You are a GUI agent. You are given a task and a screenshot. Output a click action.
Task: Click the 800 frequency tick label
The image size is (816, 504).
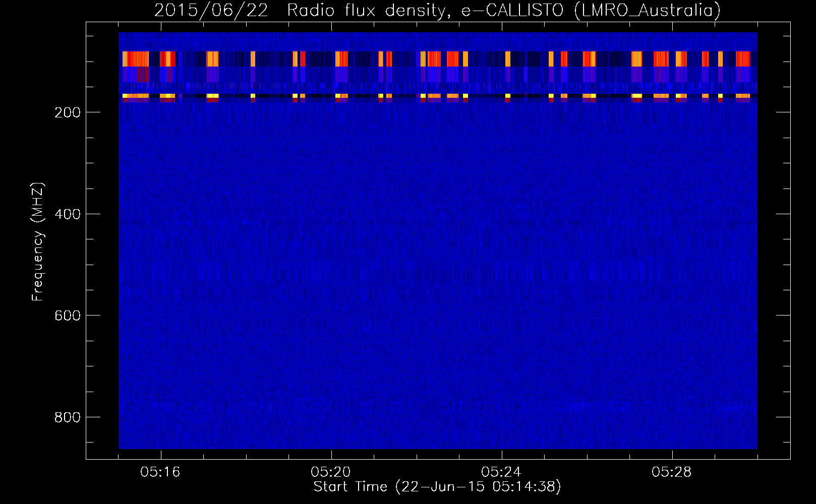[68, 417]
